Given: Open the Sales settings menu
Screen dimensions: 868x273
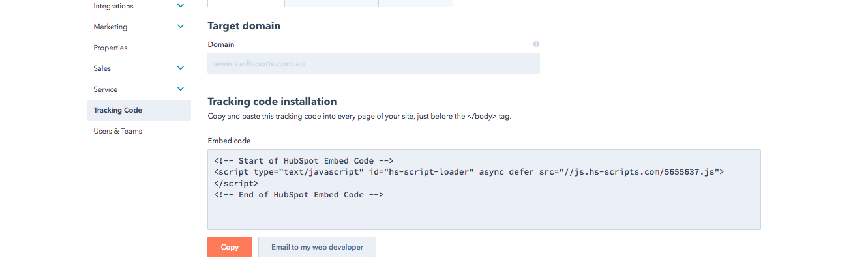Looking at the screenshot, I should pos(102,68).
